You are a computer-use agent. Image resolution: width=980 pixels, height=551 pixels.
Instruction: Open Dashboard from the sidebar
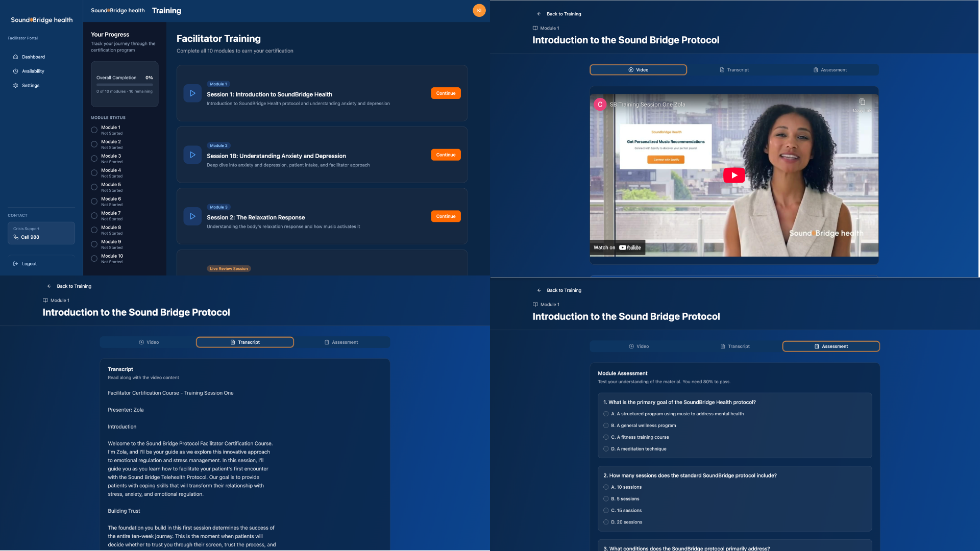click(x=33, y=57)
